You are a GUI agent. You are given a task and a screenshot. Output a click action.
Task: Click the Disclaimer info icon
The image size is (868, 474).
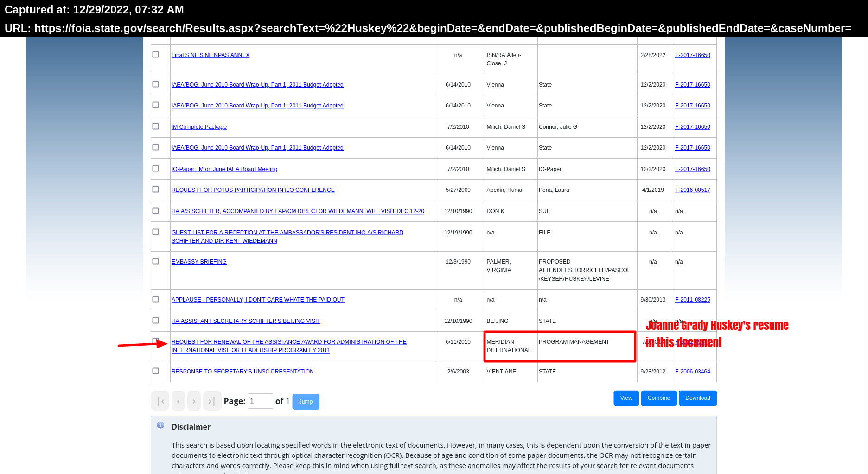160,425
